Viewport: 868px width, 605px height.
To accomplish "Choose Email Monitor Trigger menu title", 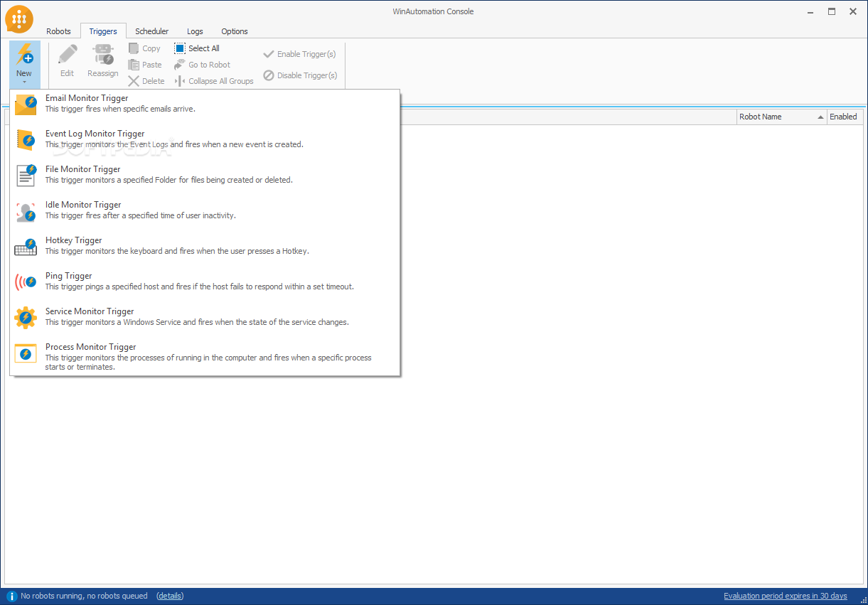I will (x=87, y=98).
